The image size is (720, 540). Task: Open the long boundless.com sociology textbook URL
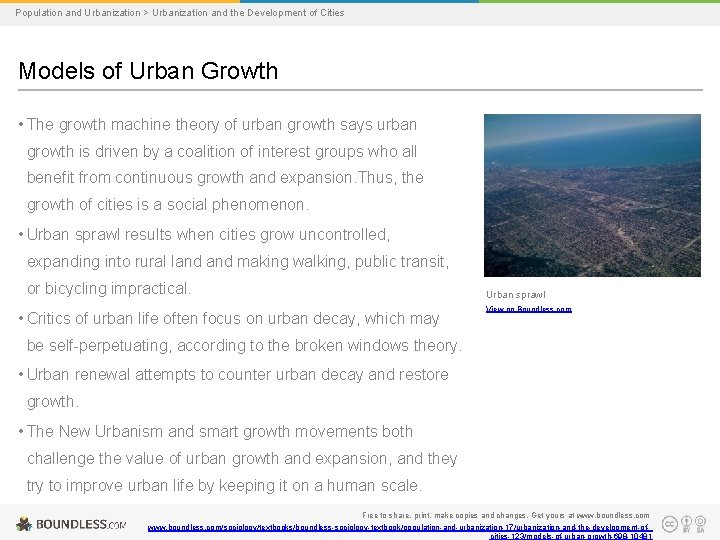(x=399, y=531)
